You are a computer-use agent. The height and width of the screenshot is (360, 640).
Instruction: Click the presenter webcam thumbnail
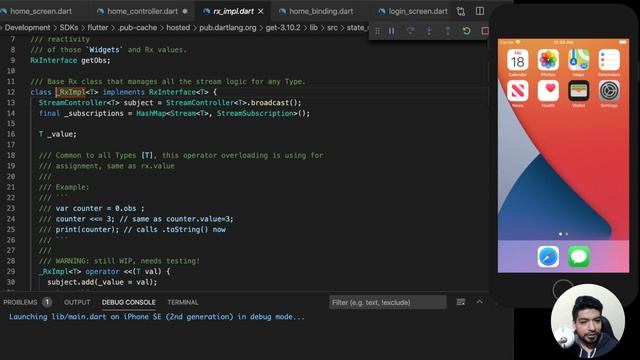tap(588, 321)
